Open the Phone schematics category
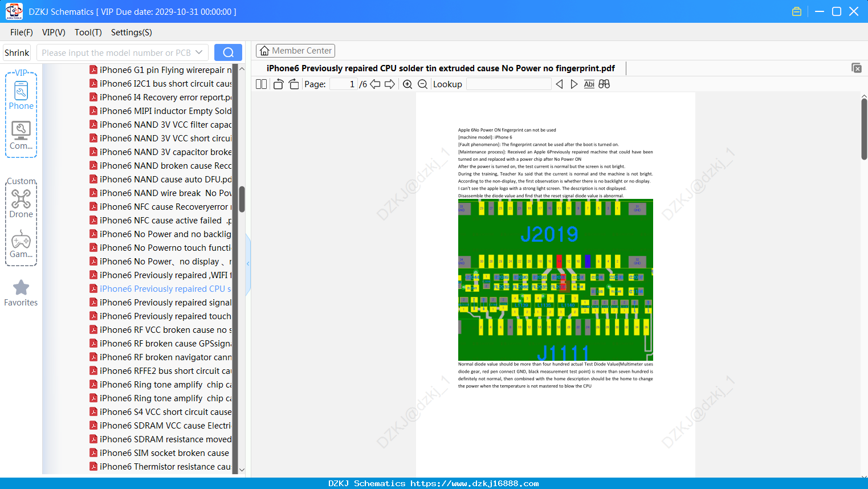868x489 pixels. click(21, 95)
